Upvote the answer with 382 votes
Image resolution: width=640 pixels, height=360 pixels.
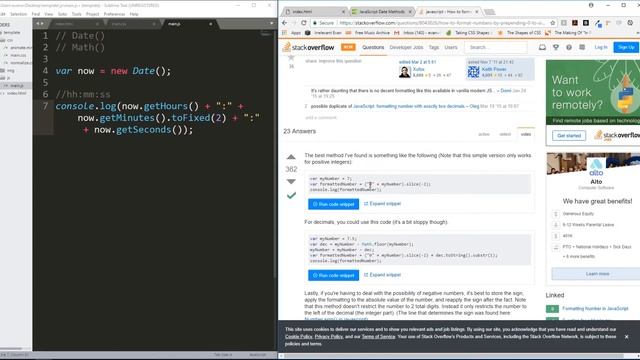(291, 157)
